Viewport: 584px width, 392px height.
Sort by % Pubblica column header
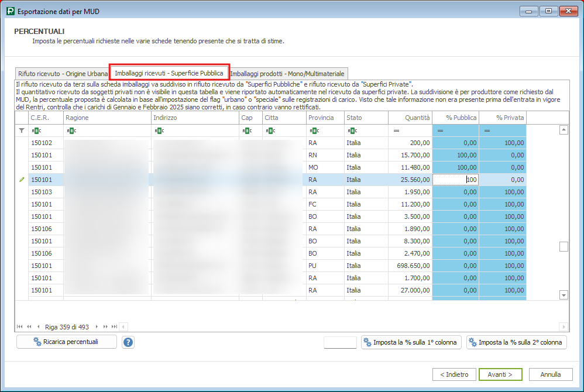click(x=455, y=118)
